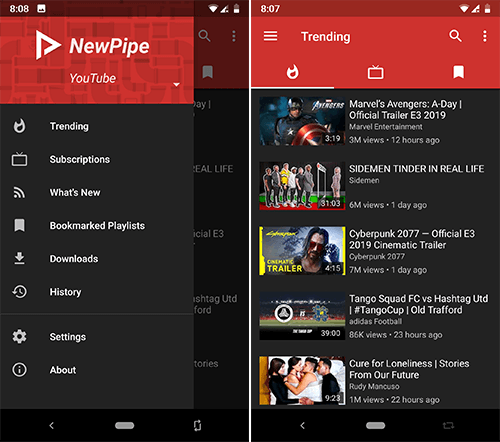Click the bookmark icon beside Bookmarked Playlists
Image resolution: width=500 pixels, height=442 pixels.
pos(19,225)
